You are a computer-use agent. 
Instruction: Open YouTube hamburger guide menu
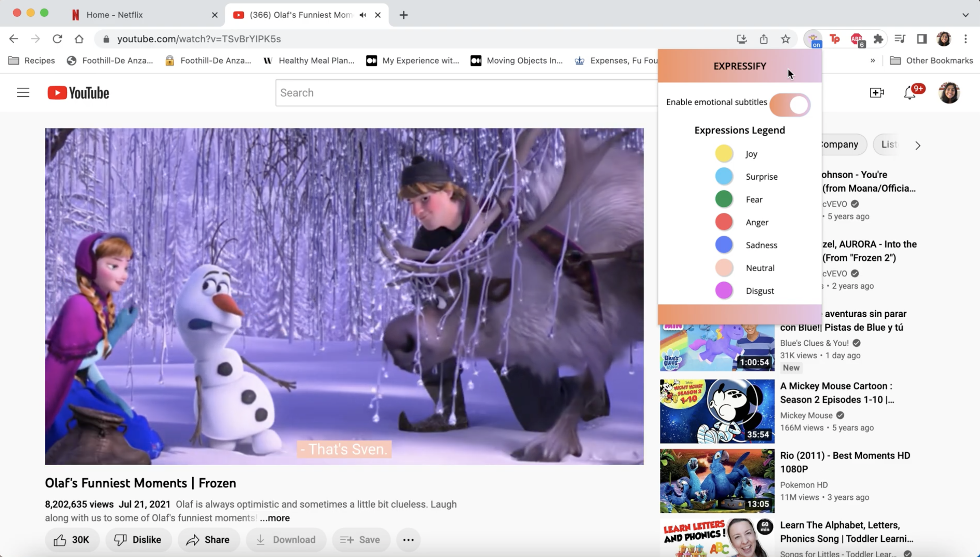tap(23, 93)
